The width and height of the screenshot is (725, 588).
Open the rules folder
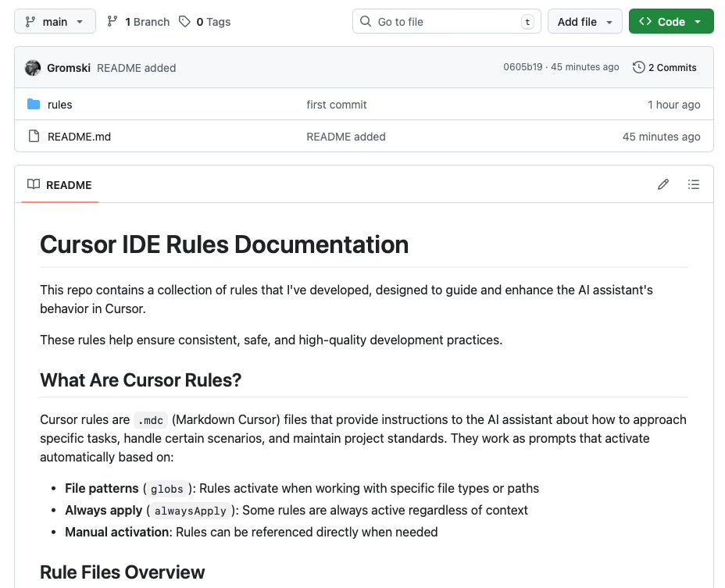pyautogui.click(x=59, y=105)
